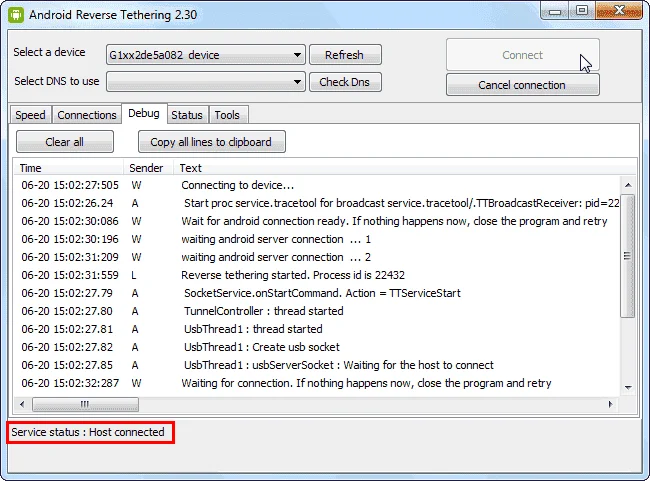Switch to the Connections tab
650x481 pixels.
pos(87,115)
